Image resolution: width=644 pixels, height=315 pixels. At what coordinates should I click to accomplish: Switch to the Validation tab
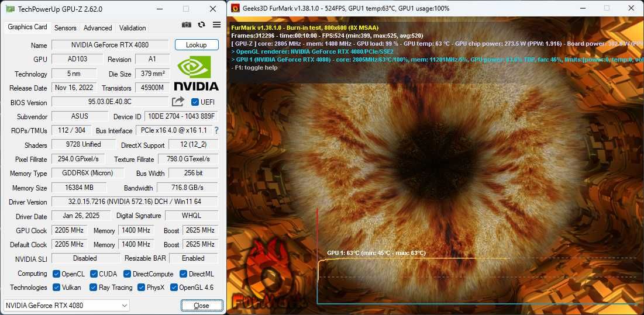(x=132, y=28)
